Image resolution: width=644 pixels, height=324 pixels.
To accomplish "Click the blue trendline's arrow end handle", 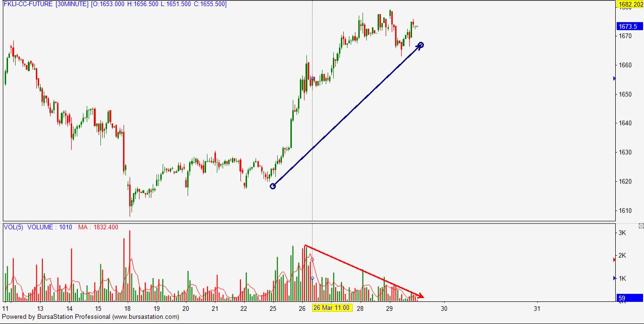I will click(421, 45).
